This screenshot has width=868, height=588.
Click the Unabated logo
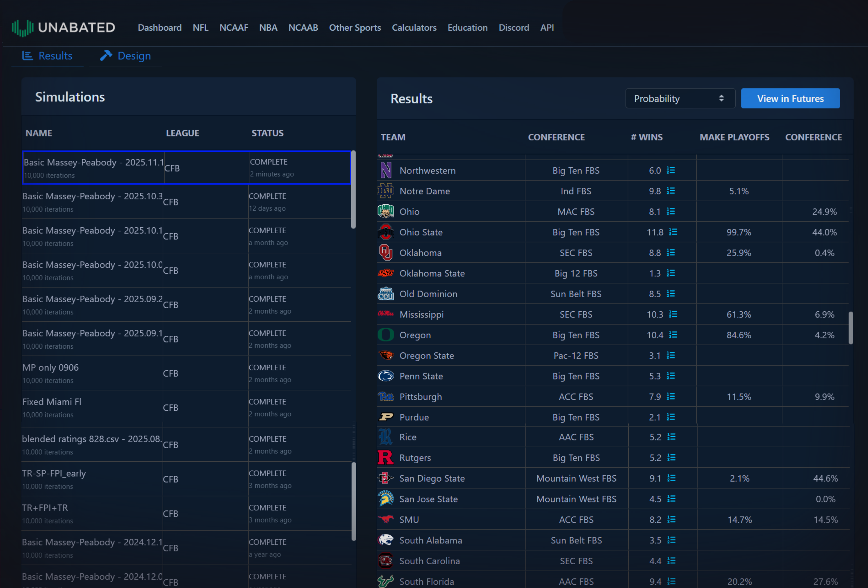tap(63, 28)
